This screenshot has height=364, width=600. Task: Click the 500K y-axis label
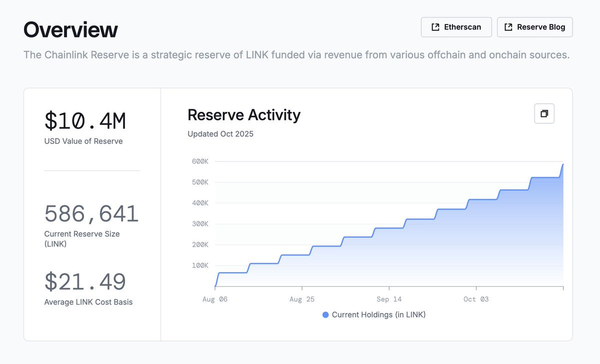(200, 182)
